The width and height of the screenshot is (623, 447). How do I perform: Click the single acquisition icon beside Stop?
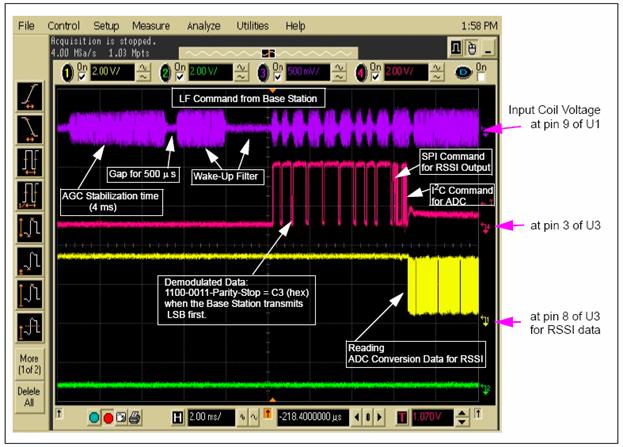pos(121,418)
